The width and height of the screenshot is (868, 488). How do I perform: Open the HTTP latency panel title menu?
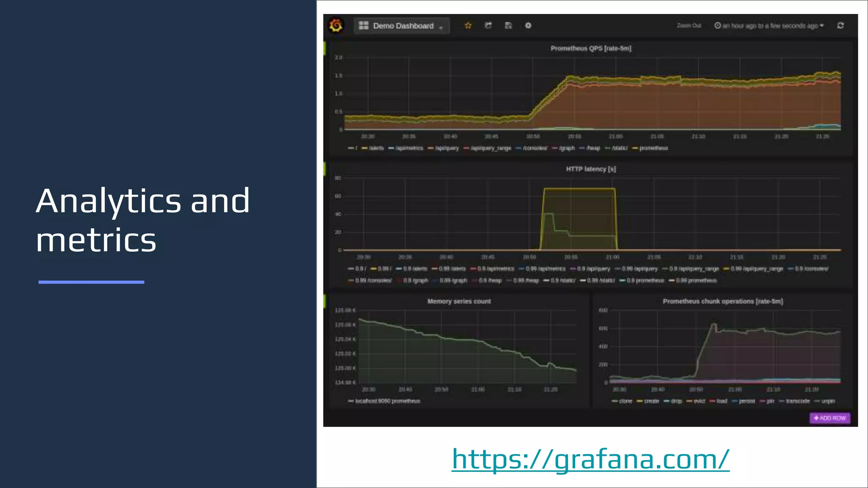pyautogui.click(x=591, y=169)
